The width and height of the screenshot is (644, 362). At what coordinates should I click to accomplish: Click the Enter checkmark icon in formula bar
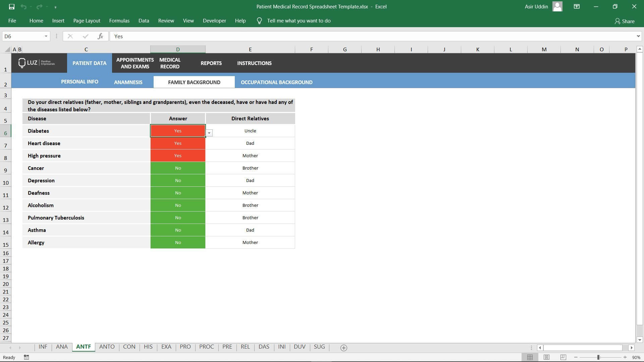(x=86, y=36)
